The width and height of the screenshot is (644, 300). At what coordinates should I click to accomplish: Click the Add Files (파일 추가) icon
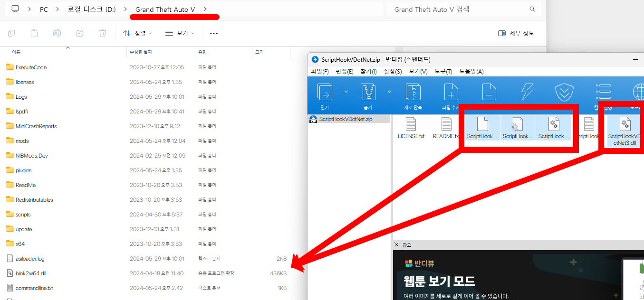(451, 93)
